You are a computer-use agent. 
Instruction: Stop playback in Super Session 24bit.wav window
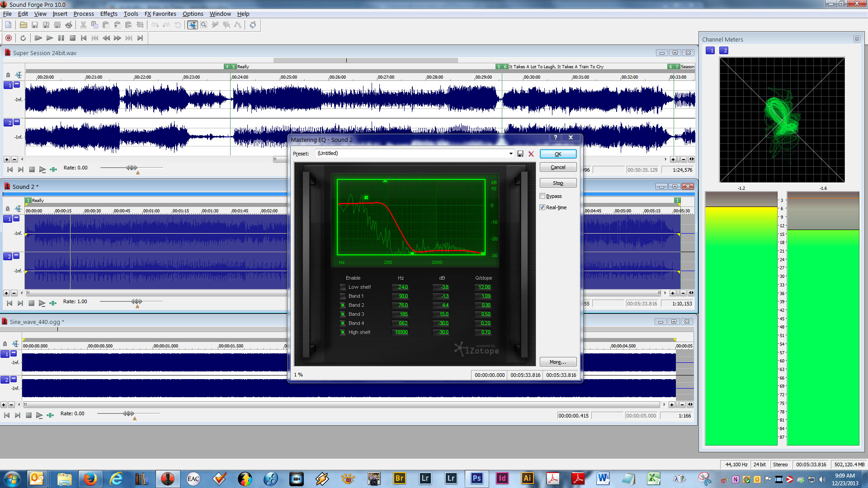coord(32,169)
